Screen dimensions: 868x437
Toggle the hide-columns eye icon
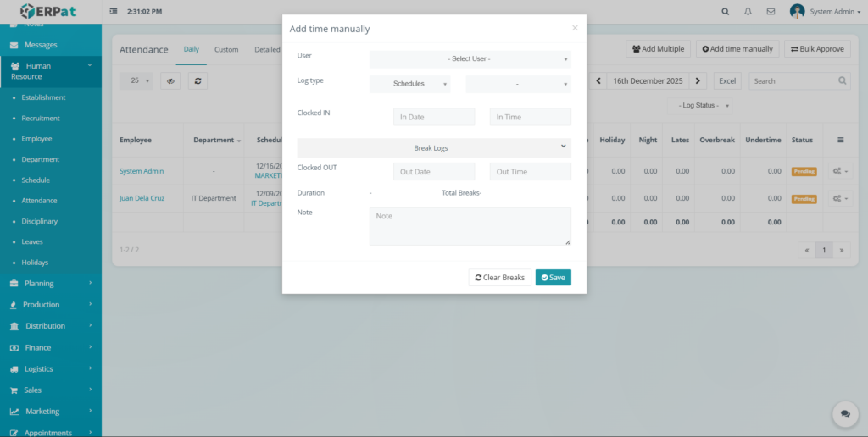click(170, 80)
